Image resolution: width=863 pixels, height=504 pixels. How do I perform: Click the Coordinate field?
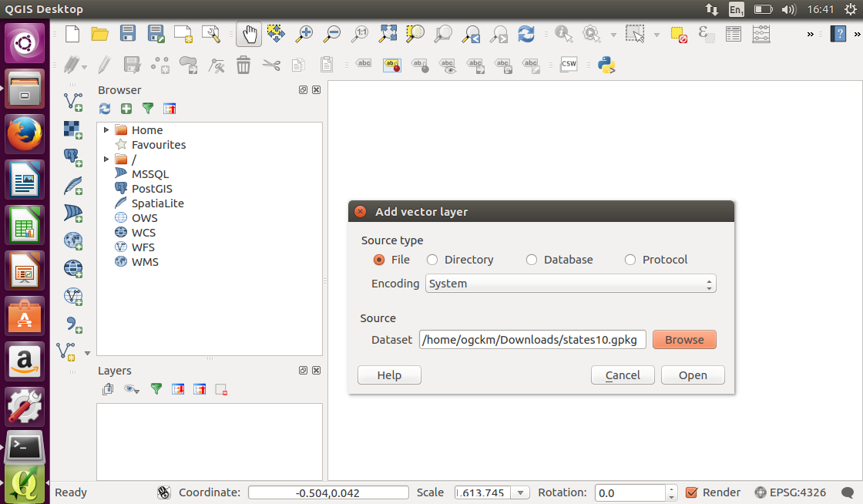coord(328,492)
